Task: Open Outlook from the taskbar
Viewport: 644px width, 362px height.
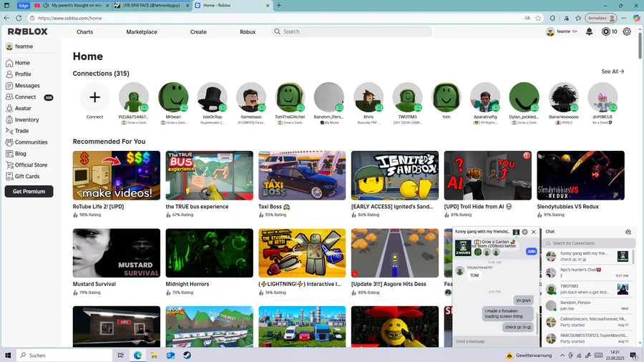Action: point(170,355)
